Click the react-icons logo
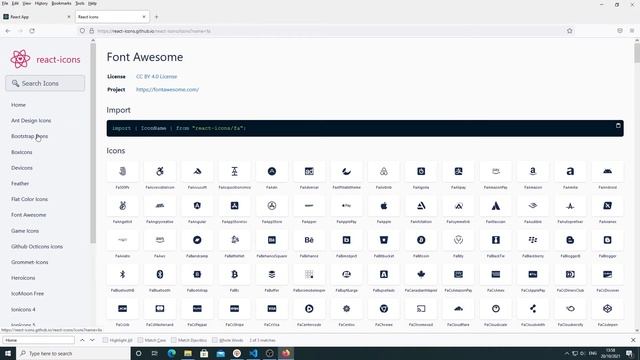Image resolution: width=640 pixels, height=360 pixels. 45,59
